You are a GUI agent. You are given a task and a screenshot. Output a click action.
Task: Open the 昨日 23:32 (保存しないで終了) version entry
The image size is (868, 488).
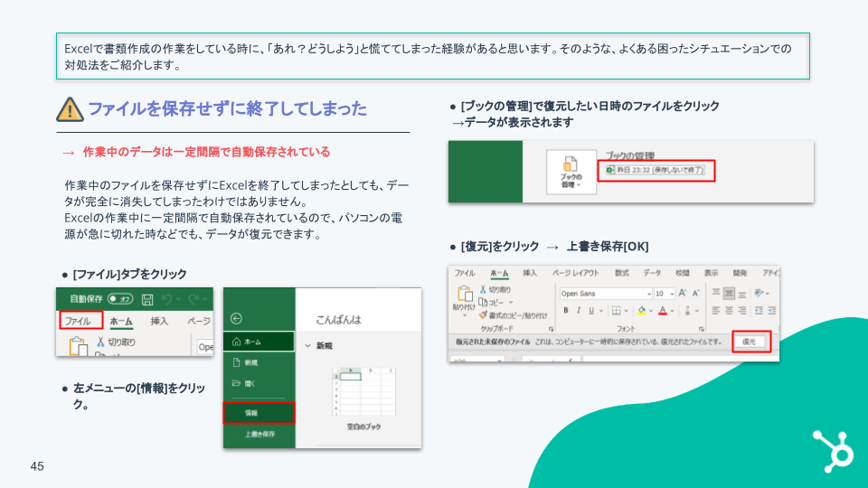click(x=656, y=171)
